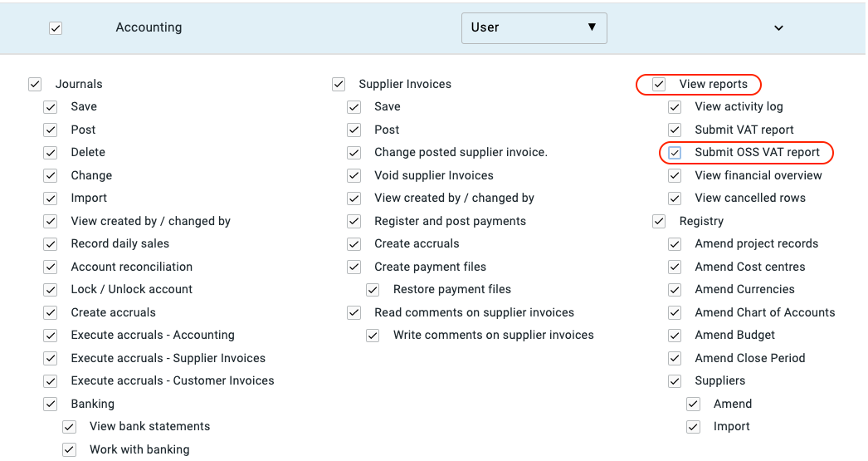Toggle the Suppliers checkbox under Registry
The image size is (868, 461).
[x=675, y=381]
